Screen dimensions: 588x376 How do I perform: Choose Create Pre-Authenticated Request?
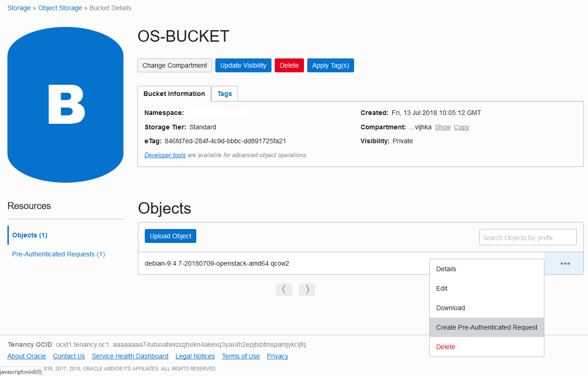tap(486, 327)
